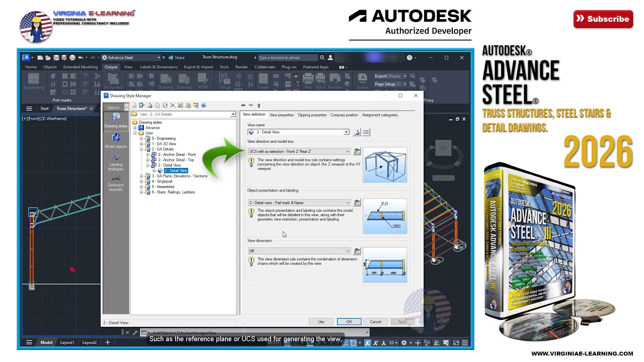Viewport: 644px width, 362px height.
Task: Expand '3 - GA Plans, Elevations / Sections' node
Action: click(x=141, y=176)
